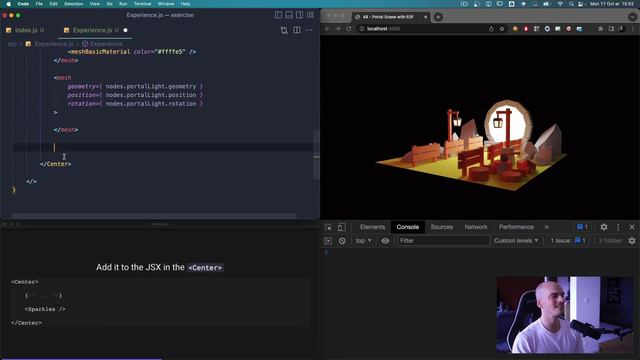
Task: Create live expression with eye icon
Action: [385, 241]
